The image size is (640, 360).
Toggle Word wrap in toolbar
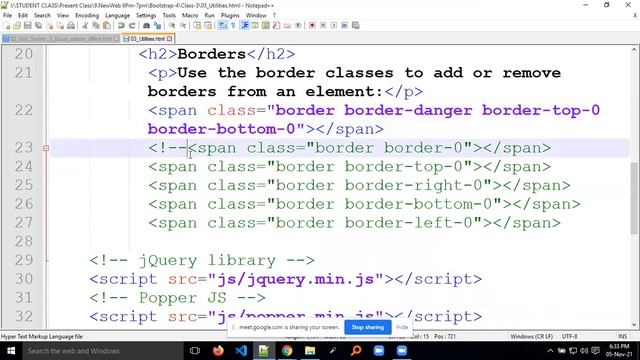[222, 25]
